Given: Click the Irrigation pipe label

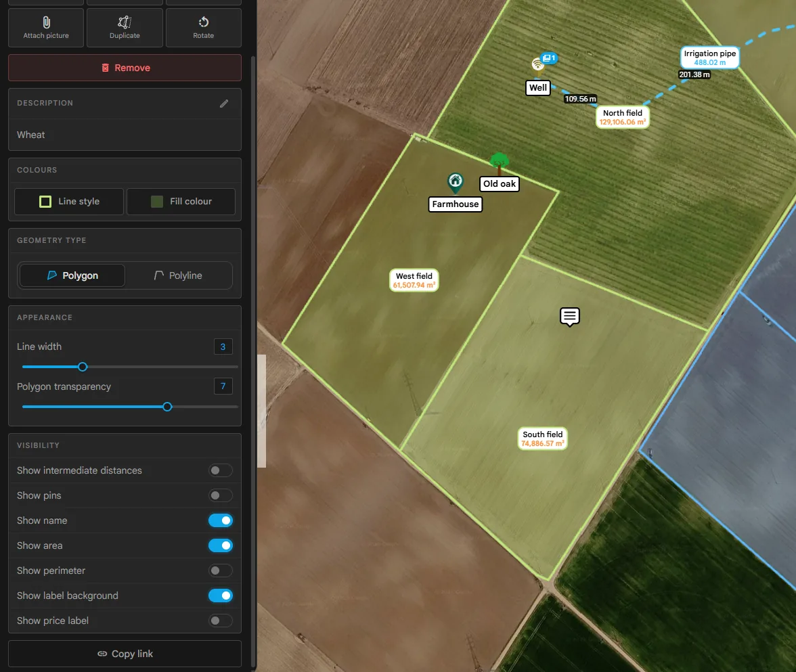Looking at the screenshot, I should tap(709, 58).
